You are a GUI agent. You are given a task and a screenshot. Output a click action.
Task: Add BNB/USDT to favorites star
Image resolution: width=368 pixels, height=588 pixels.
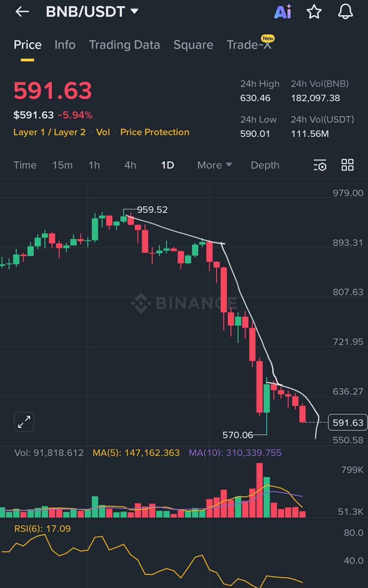coord(314,12)
